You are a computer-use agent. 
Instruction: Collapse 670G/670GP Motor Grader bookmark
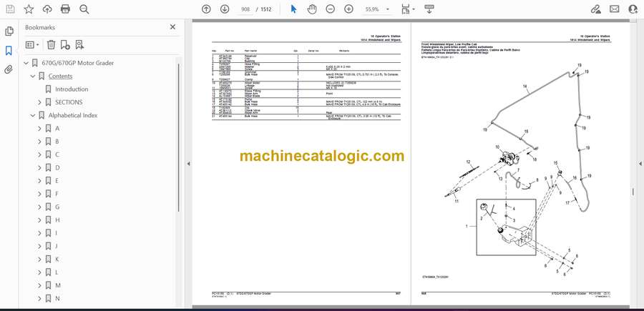click(26, 63)
